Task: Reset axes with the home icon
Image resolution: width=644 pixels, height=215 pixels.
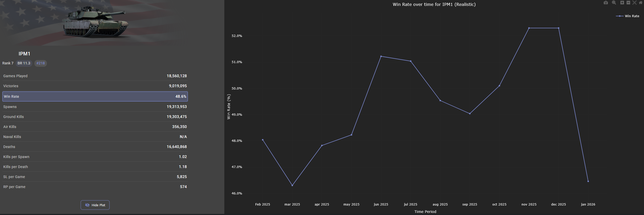Action: 641,3
